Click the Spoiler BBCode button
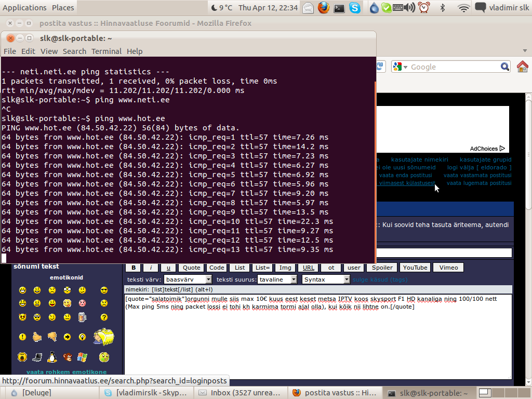Viewport: 532px width, 399px height. click(382, 268)
